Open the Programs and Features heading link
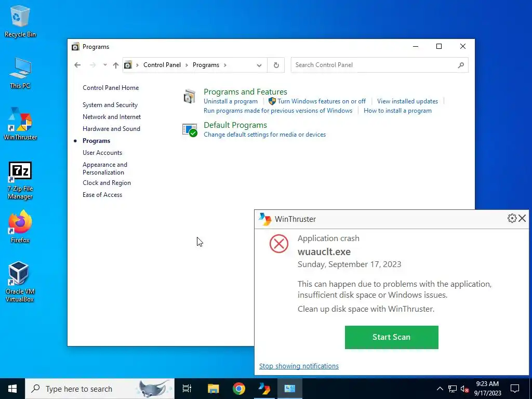Image resolution: width=532 pixels, height=399 pixels. tap(245, 91)
